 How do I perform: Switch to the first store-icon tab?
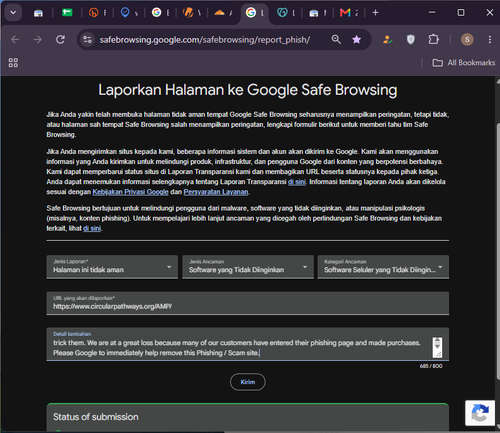pos(38,13)
